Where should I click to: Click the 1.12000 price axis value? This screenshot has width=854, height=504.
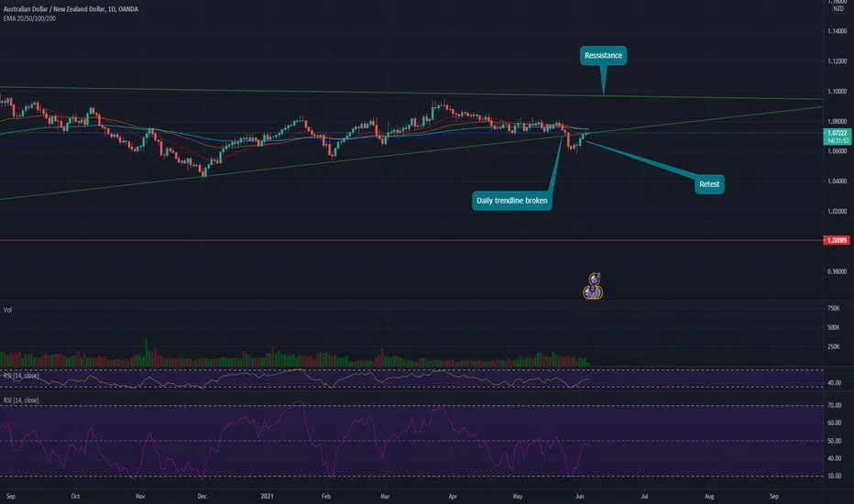pyautogui.click(x=838, y=61)
